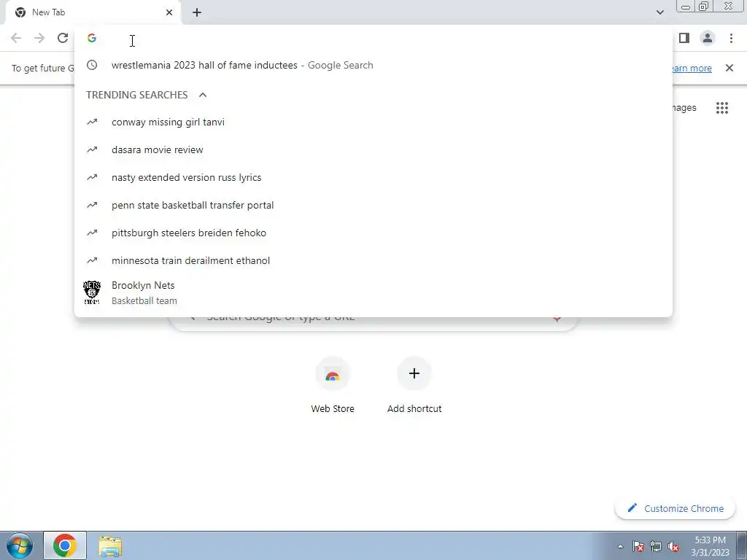Open the Learn more link
This screenshot has width=747, height=560.
pos(692,68)
